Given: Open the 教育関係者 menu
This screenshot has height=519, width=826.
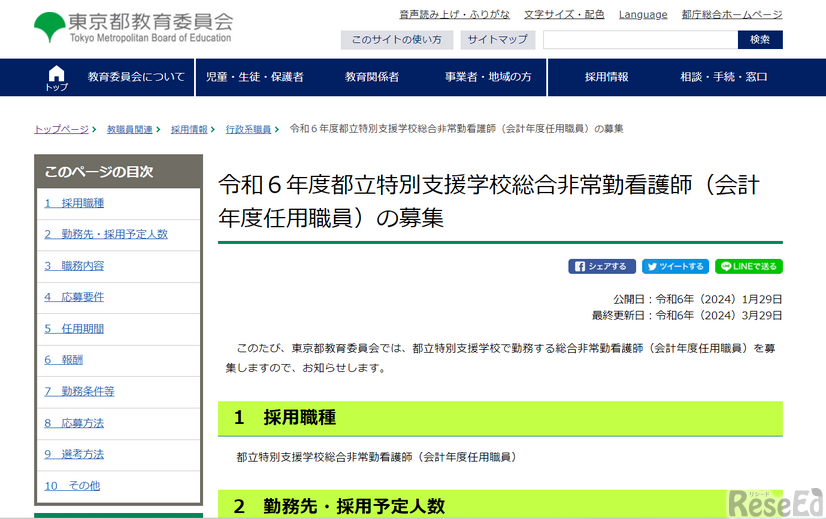Looking at the screenshot, I should [x=372, y=77].
